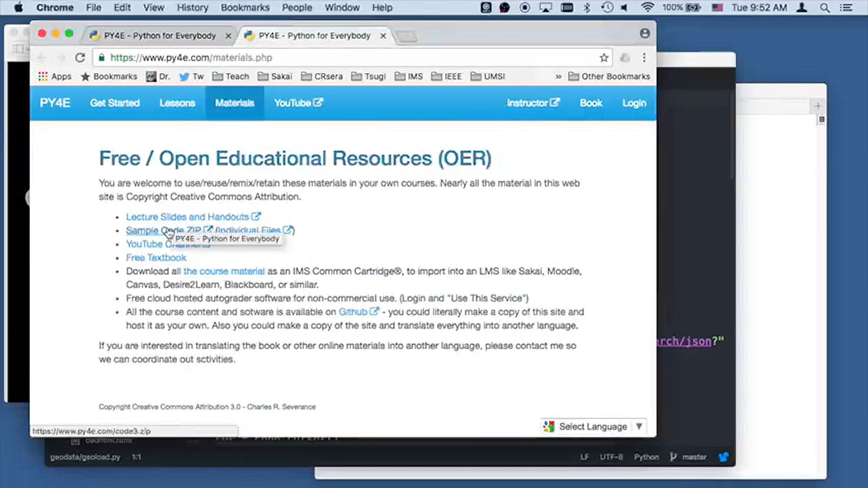868x488 pixels.
Task: Open the Tw Twitter bookmark
Action: (x=191, y=76)
